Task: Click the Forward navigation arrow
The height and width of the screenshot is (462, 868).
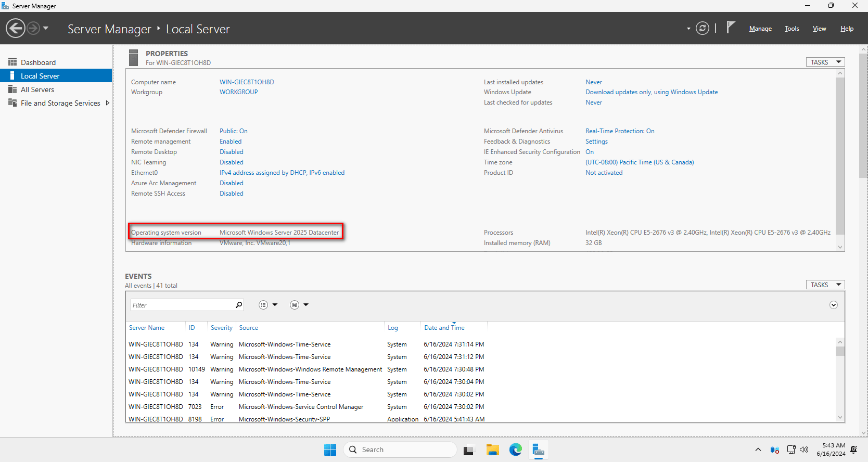Action: coord(33,28)
